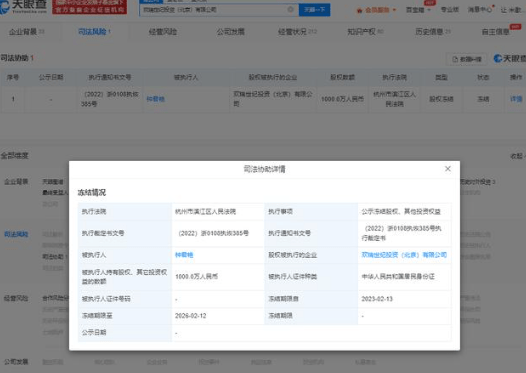Click 公司发展 in the left sidebar

[16, 362]
